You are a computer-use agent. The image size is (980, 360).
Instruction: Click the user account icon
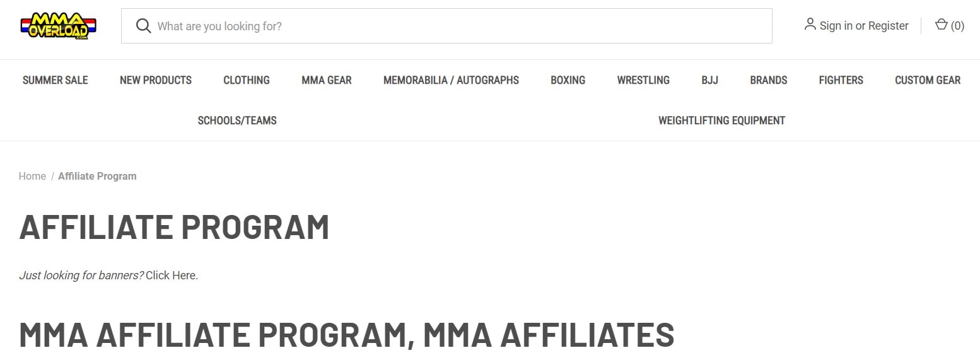pyautogui.click(x=810, y=25)
